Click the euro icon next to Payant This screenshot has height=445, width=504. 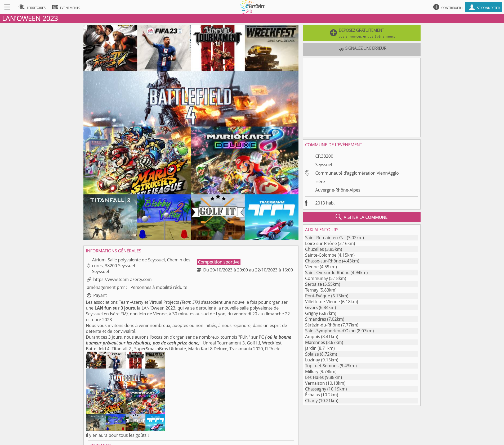tap(89, 295)
